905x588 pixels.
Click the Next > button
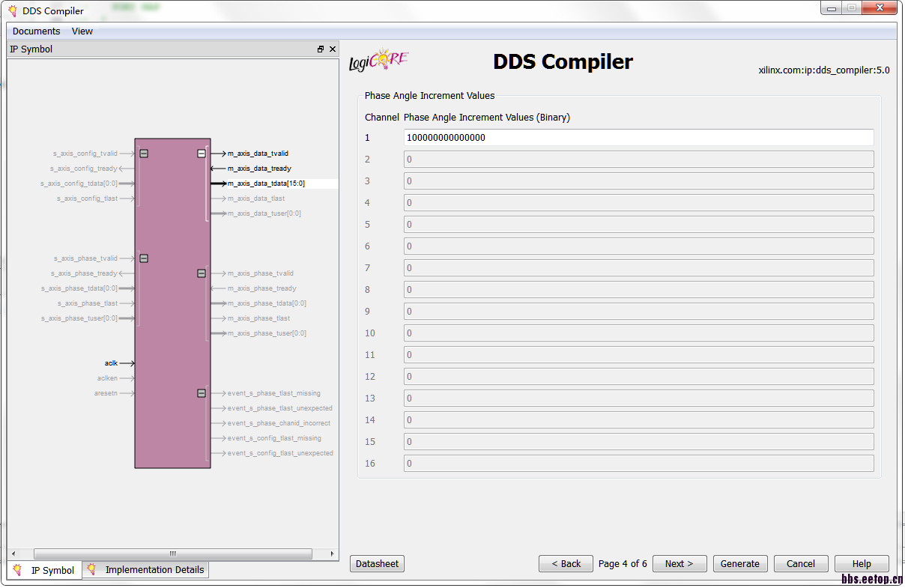pyautogui.click(x=679, y=563)
